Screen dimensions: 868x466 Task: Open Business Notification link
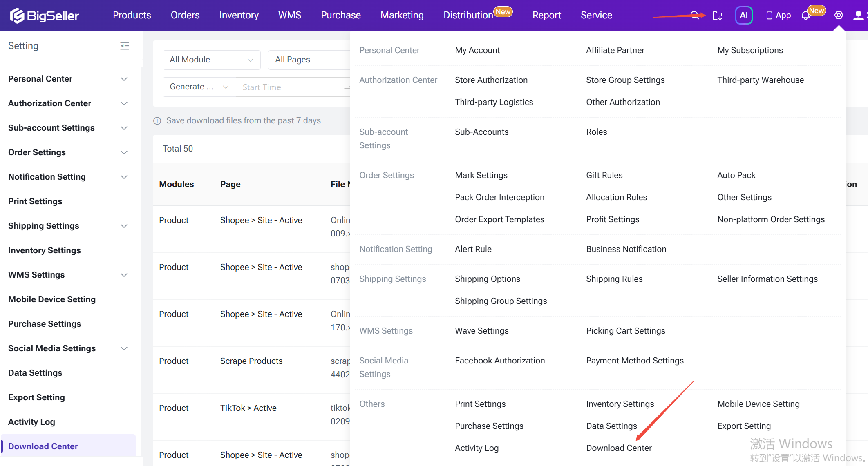click(x=626, y=249)
